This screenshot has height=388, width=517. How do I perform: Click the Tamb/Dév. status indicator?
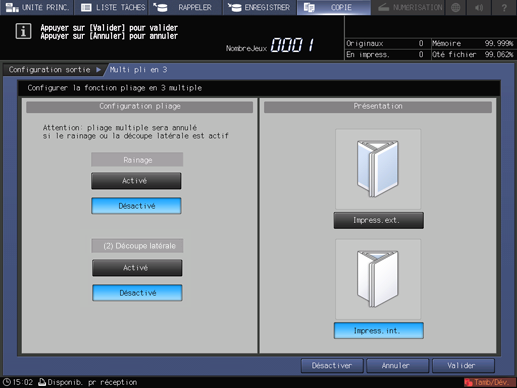489,382
